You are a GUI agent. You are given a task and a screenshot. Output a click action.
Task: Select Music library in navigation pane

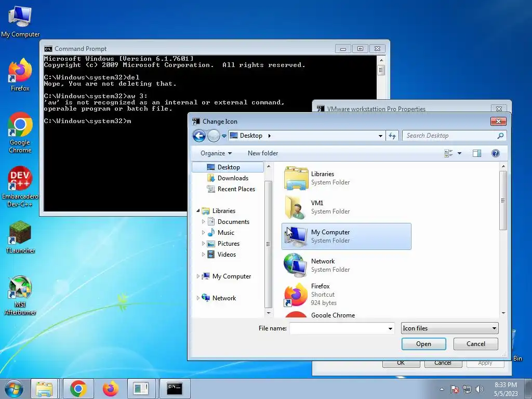tap(221, 233)
